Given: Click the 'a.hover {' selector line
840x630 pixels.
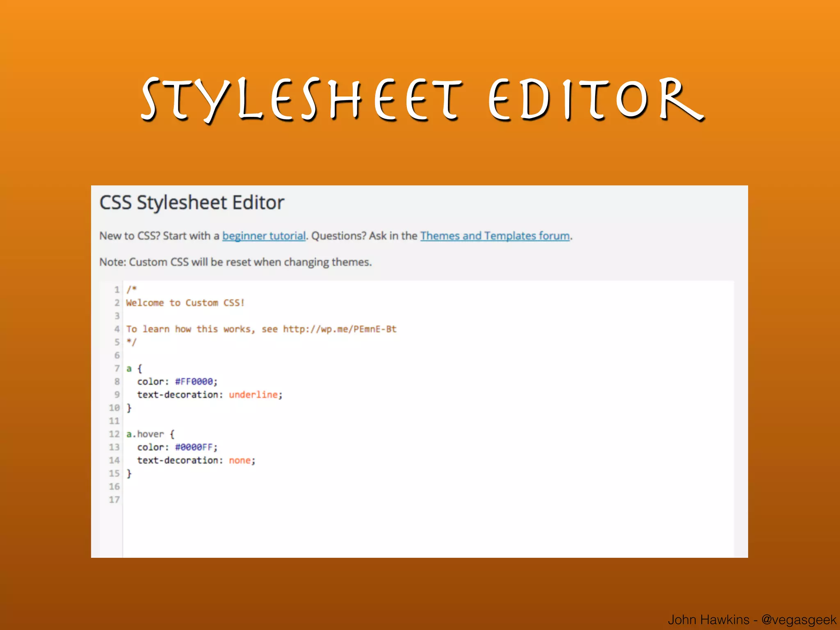Looking at the screenshot, I should coord(151,434).
